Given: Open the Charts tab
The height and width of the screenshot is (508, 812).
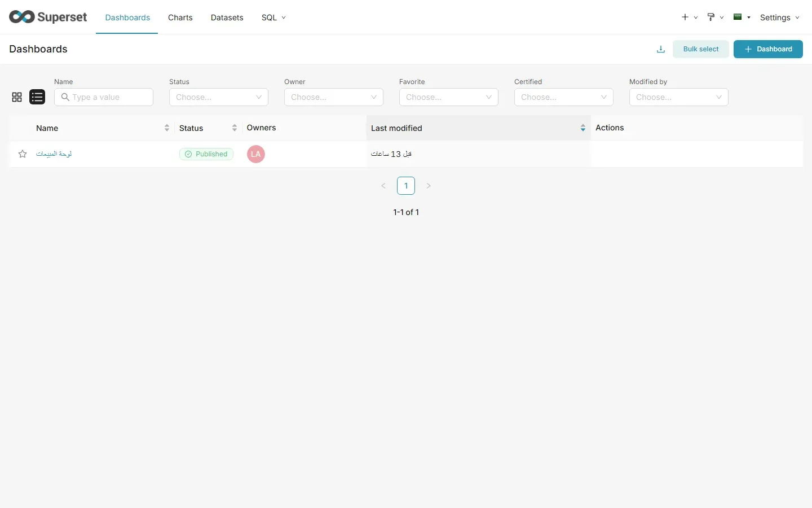Looking at the screenshot, I should pyautogui.click(x=180, y=17).
